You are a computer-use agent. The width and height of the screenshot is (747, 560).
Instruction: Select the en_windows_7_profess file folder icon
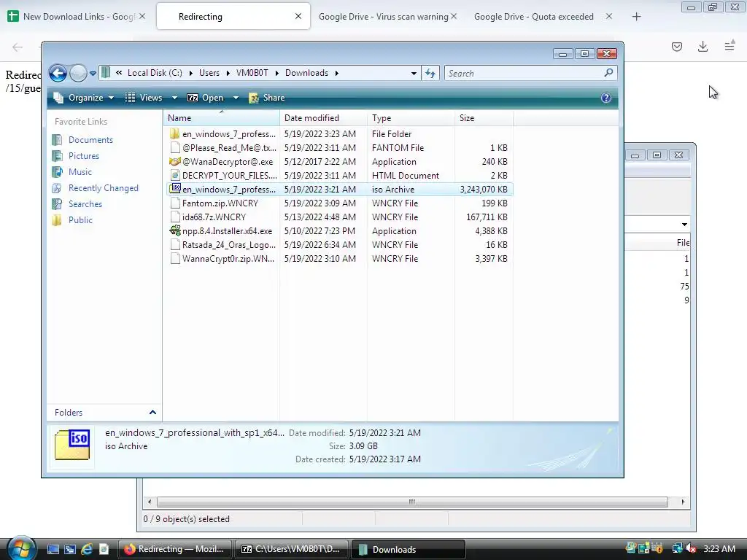[175, 134]
